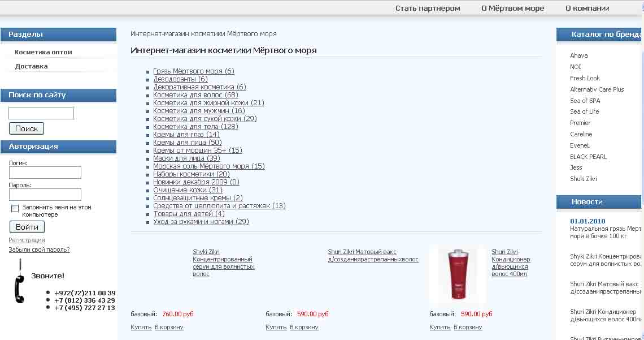Open category 'Косметика для жирной кожи (21)'

tap(208, 103)
